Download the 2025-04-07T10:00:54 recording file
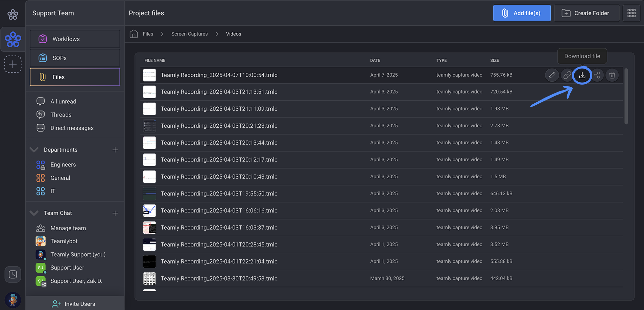The height and width of the screenshot is (310, 644). pos(582,75)
